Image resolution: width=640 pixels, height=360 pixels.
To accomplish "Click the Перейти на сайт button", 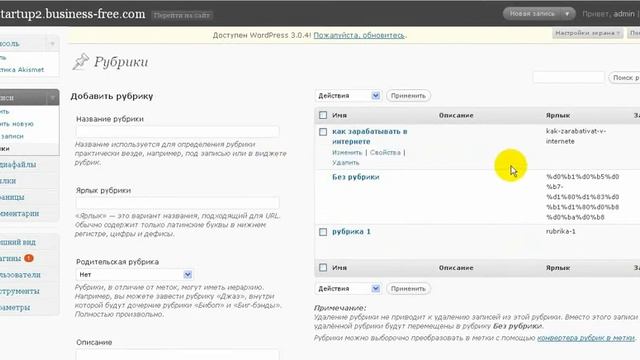I will pyautogui.click(x=182, y=16).
